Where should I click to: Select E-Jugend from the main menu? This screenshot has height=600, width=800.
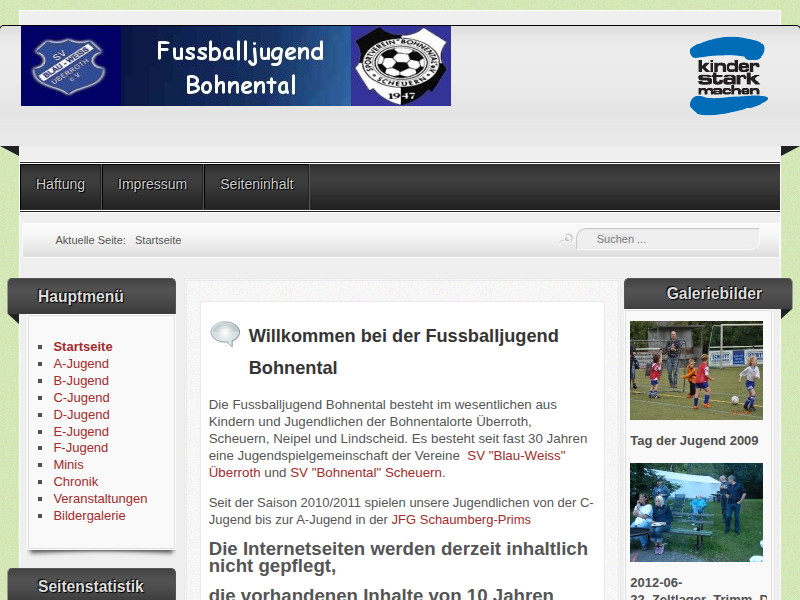81,432
